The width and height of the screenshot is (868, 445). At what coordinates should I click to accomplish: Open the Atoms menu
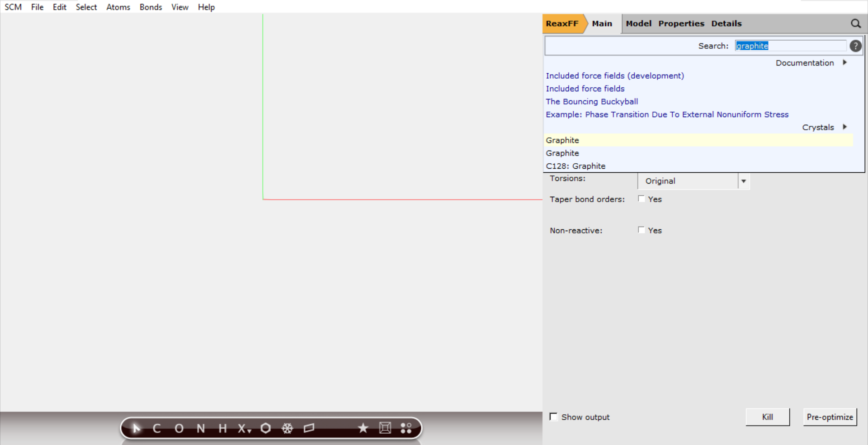pyautogui.click(x=118, y=7)
